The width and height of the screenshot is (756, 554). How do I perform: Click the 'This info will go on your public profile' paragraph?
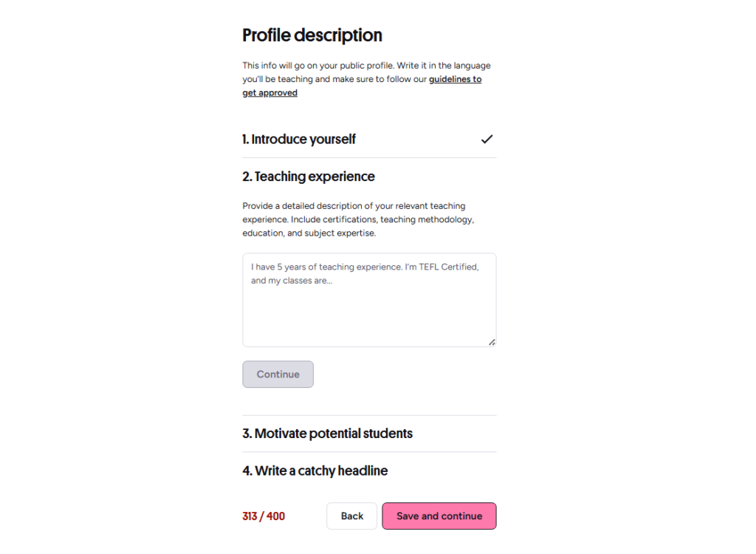(x=366, y=79)
